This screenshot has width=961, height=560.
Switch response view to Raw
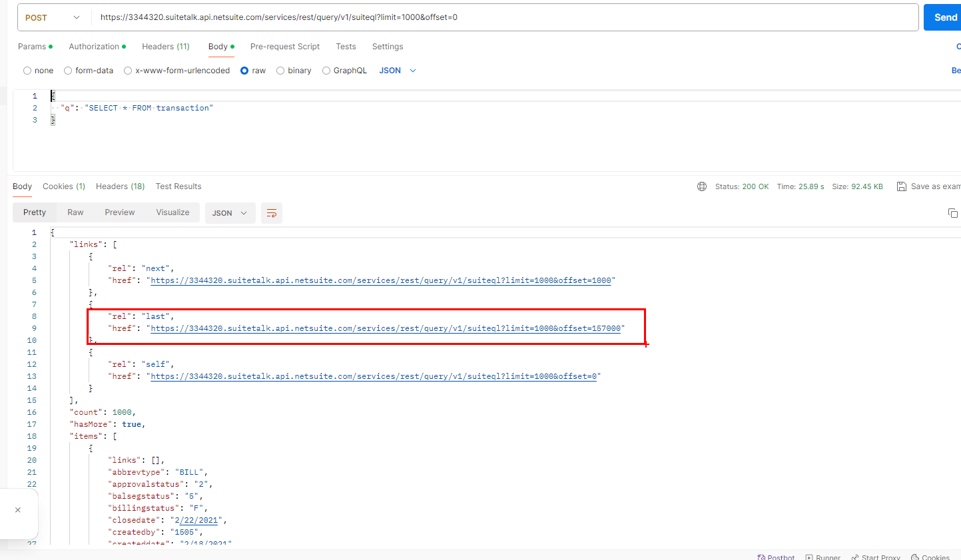tap(75, 212)
